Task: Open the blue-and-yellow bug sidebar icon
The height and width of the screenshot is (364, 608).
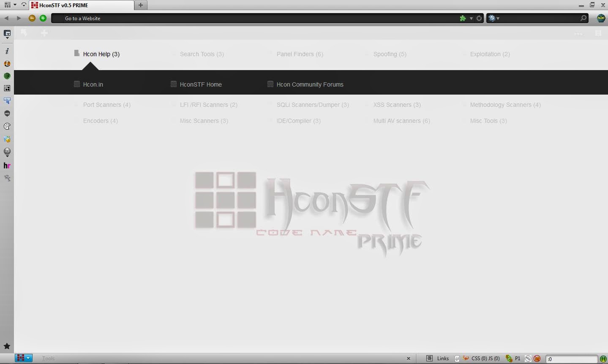Action: pyautogui.click(x=7, y=139)
